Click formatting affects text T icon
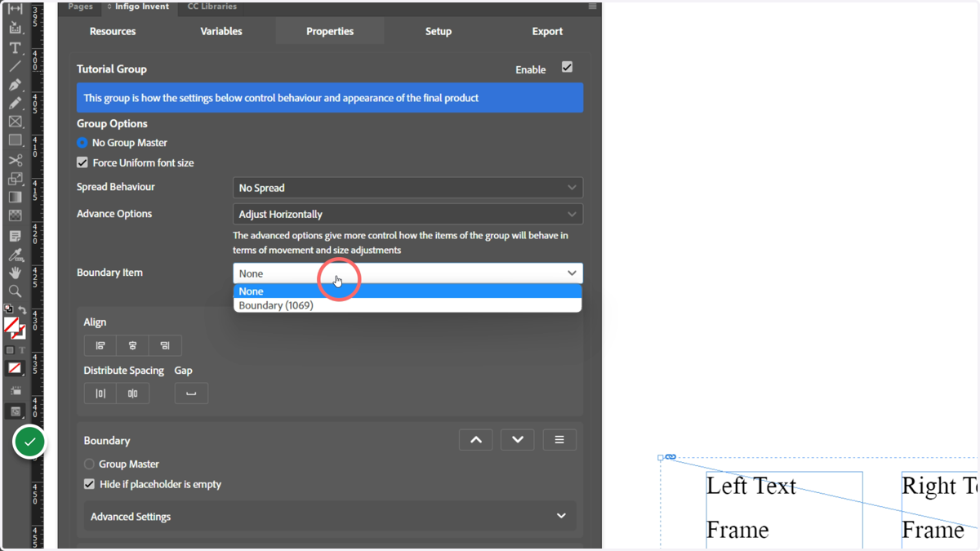This screenshot has width=980, height=551. click(22, 350)
